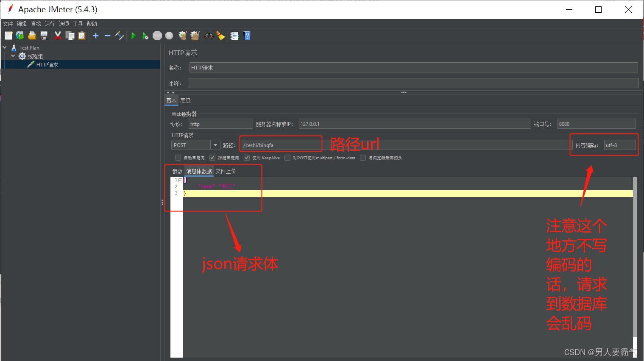Open the 选项 menu
The height and width of the screenshot is (361, 644).
tap(64, 24)
